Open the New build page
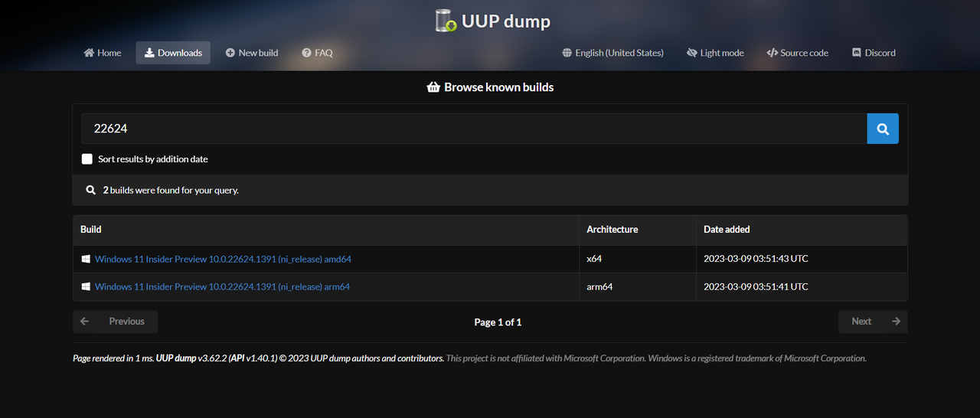The width and height of the screenshot is (980, 418). tap(252, 53)
